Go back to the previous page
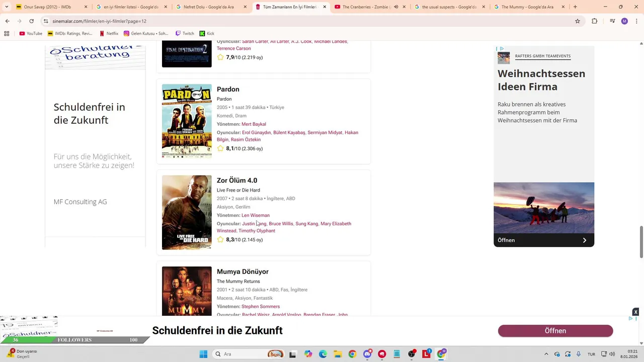 [x=7, y=21]
